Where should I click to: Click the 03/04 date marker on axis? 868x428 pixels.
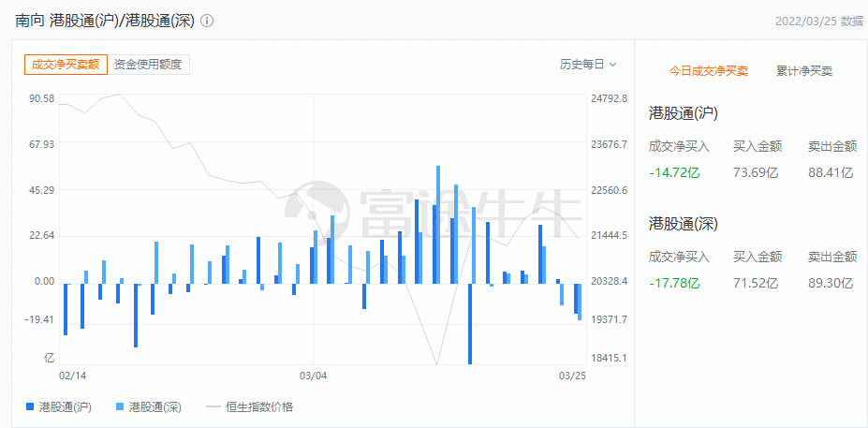pos(314,376)
